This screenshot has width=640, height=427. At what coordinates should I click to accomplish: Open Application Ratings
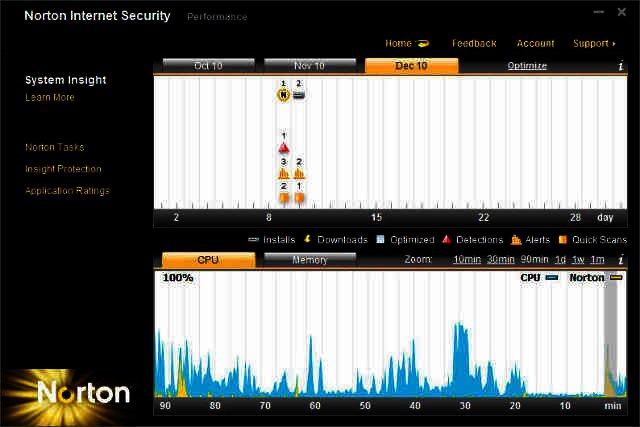(67, 191)
